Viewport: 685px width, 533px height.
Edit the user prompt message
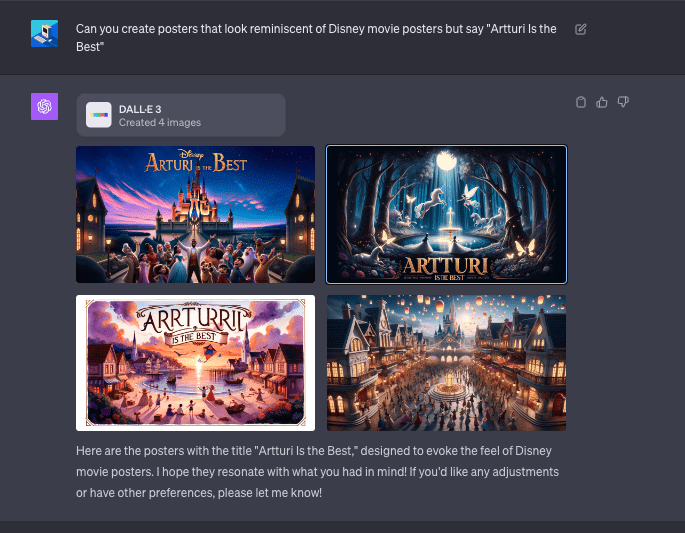(581, 29)
